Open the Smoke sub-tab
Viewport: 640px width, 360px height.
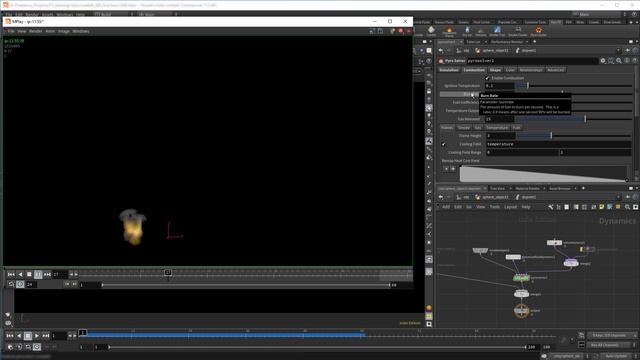(464, 127)
